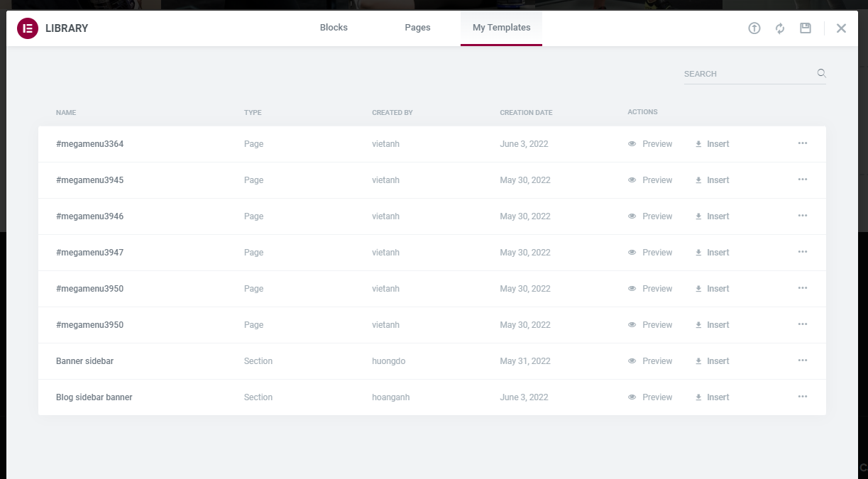Open more options for Blog sidebar banner
This screenshot has height=479, width=868.
point(803,397)
